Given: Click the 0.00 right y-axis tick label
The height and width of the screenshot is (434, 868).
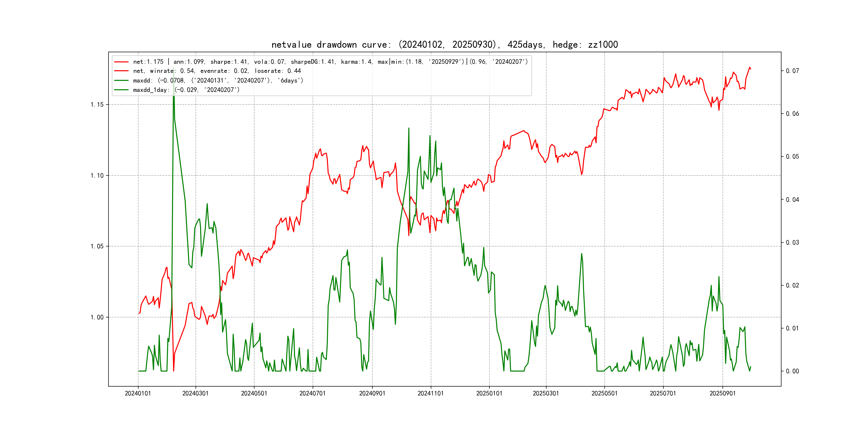Looking at the screenshot, I should [x=792, y=371].
